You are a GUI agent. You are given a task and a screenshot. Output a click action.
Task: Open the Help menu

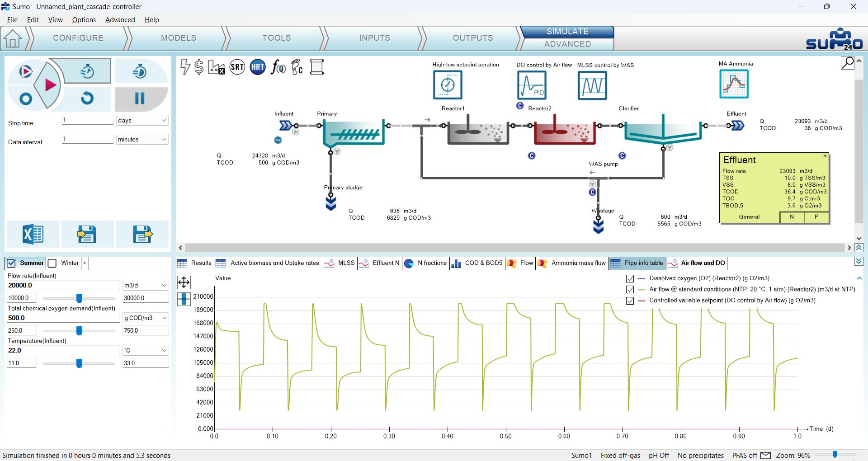coord(152,20)
